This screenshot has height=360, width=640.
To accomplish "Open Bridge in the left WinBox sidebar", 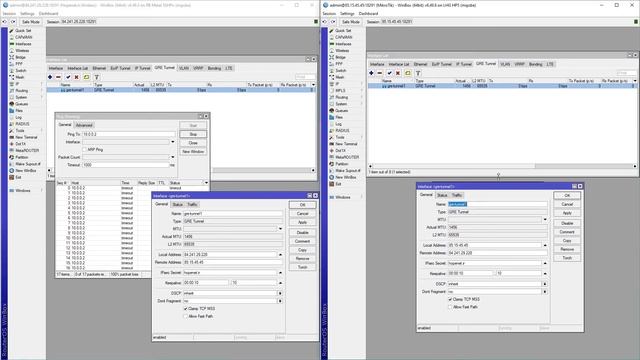I will coord(20,58).
